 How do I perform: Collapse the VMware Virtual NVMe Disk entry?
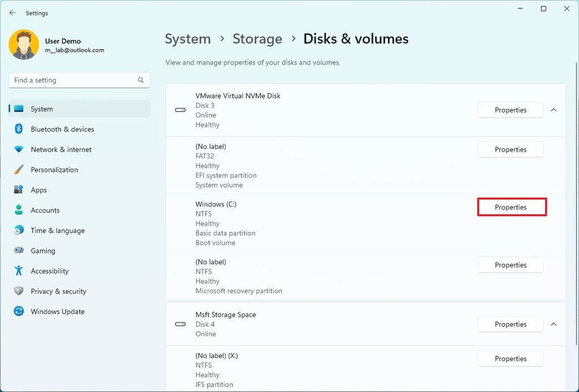554,110
